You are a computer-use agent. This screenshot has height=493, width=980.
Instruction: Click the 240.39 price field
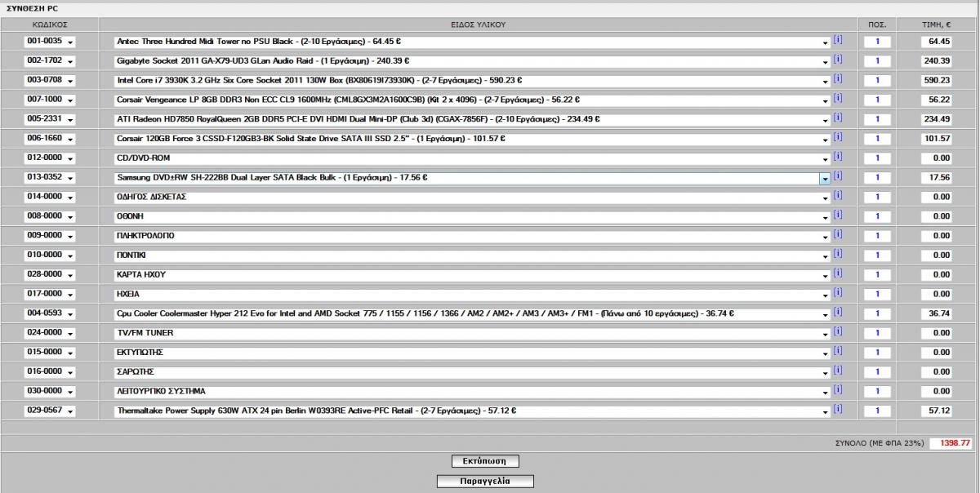coord(936,60)
